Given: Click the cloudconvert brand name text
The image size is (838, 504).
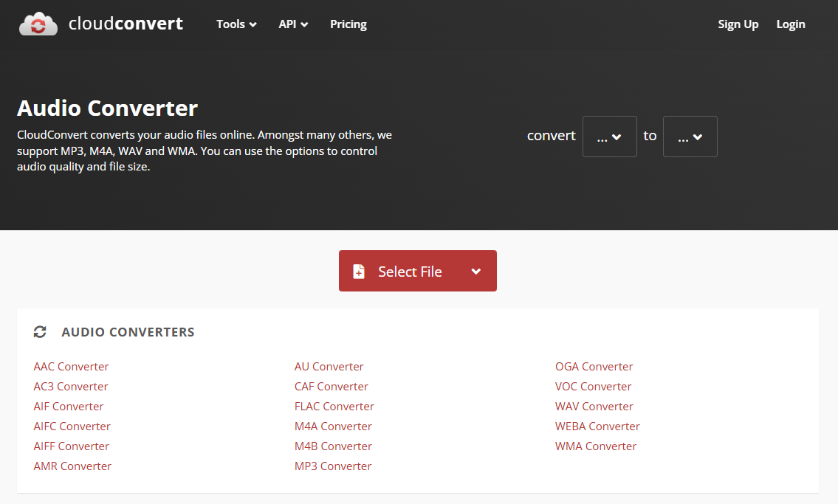Looking at the screenshot, I should pyautogui.click(x=126, y=24).
